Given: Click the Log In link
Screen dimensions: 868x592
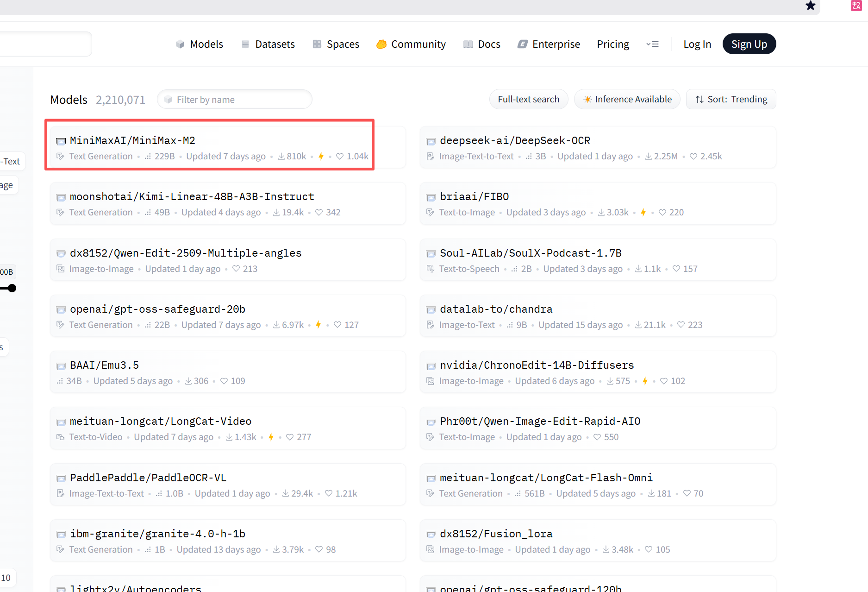Looking at the screenshot, I should coord(697,44).
